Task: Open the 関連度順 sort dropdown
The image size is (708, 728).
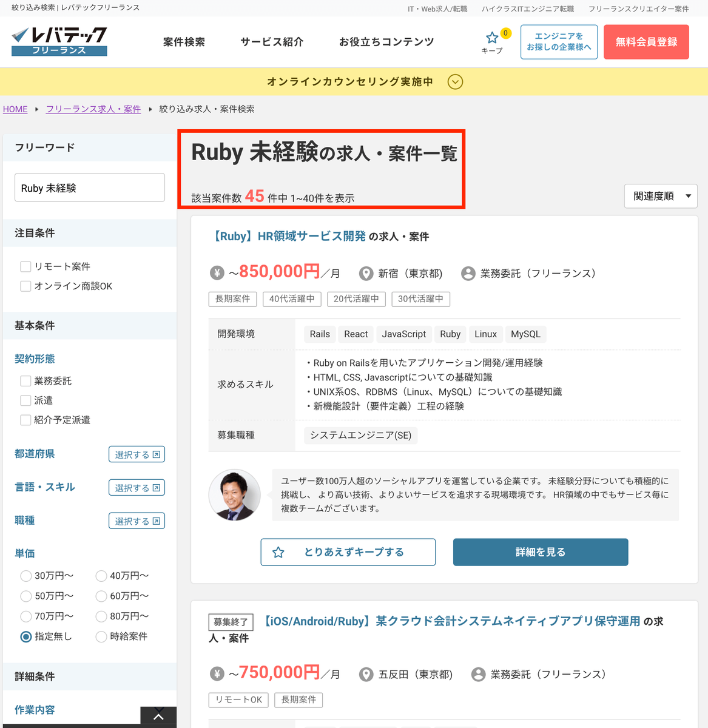Action: 661,196
